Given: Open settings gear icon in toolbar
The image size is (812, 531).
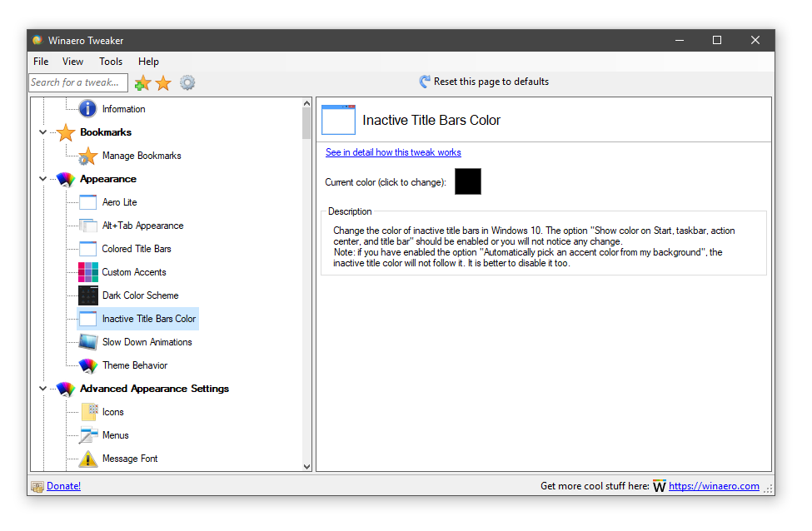Looking at the screenshot, I should 187,82.
